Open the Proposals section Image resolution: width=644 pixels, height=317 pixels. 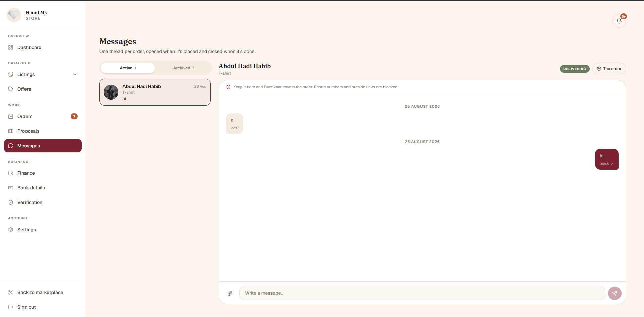(x=43, y=131)
